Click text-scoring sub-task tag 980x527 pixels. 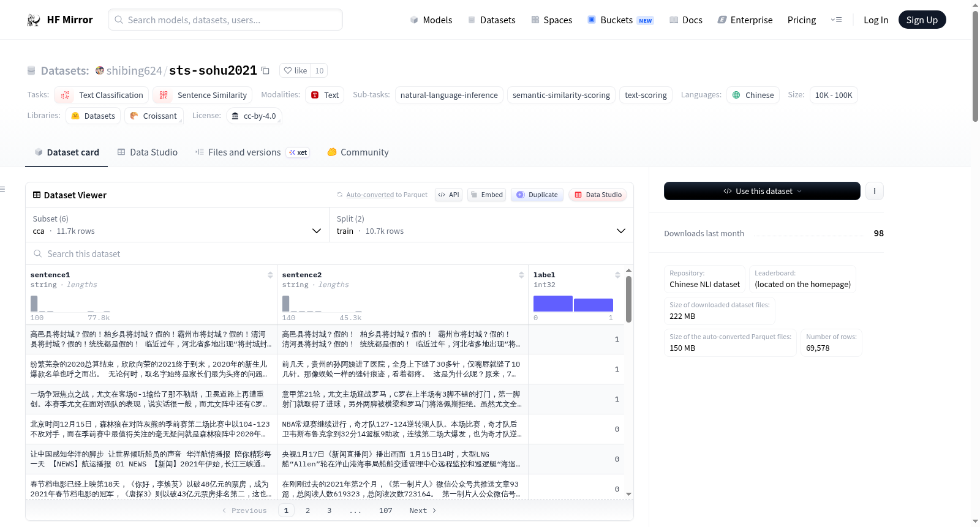646,95
